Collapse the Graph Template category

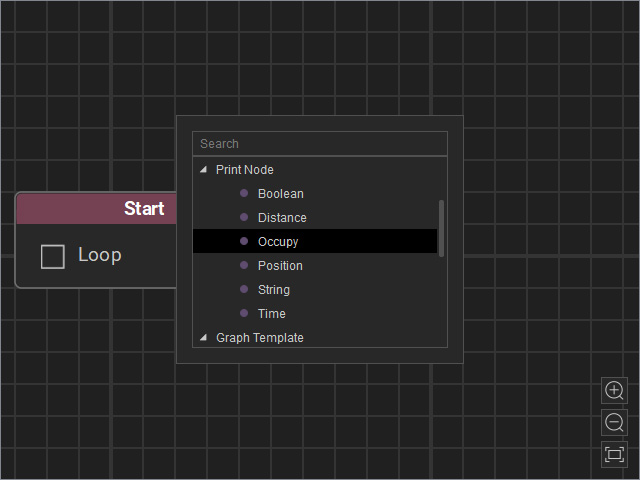click(203, 337)
